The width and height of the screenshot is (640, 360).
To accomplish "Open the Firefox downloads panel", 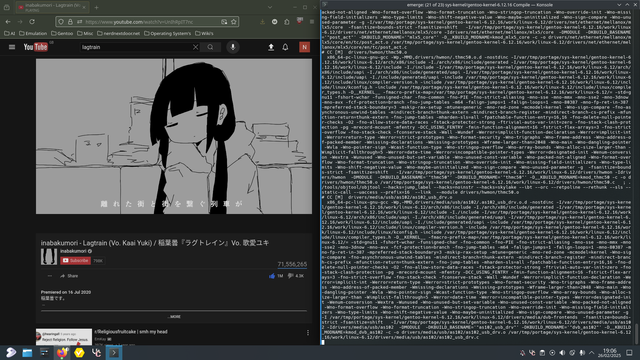I will pos(262,22).
